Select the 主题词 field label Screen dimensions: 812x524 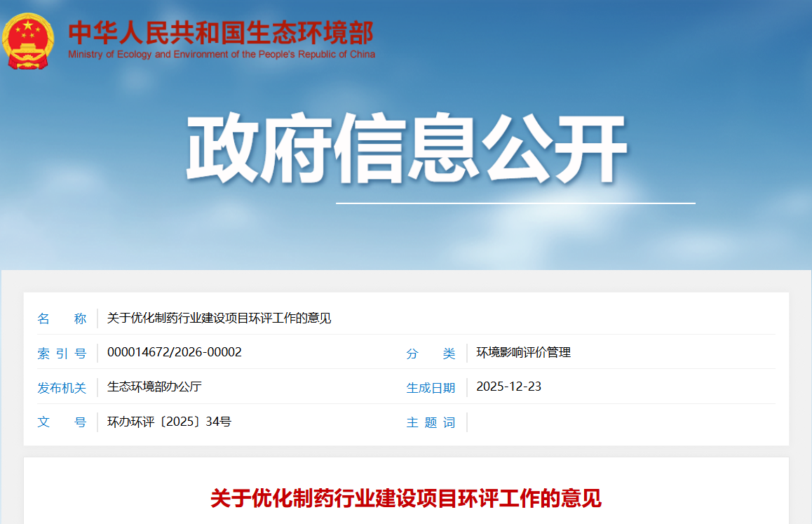(x=431, y=422)
